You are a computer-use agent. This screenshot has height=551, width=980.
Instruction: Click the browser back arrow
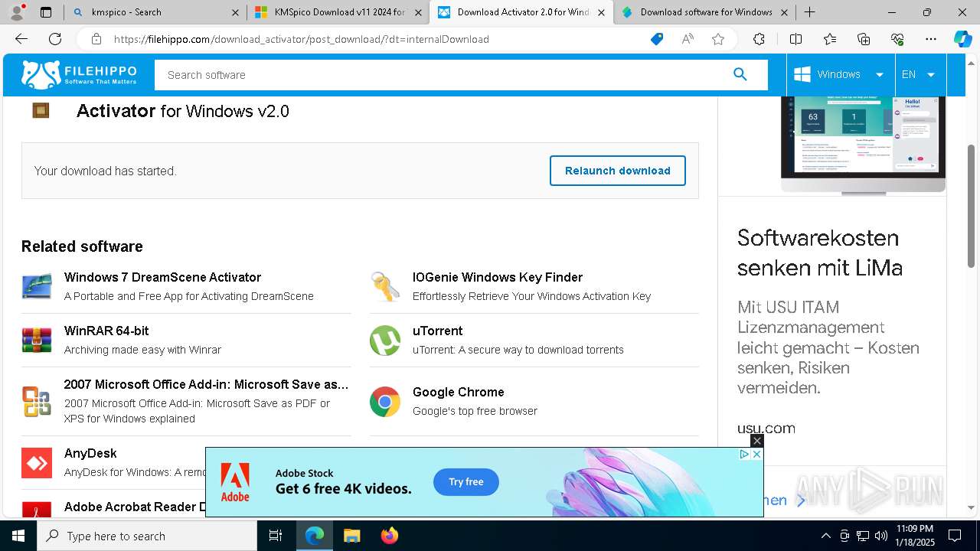(x=21, y=39)
